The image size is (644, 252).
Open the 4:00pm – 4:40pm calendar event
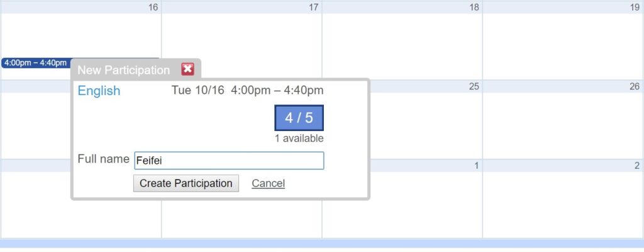point(36,63)
